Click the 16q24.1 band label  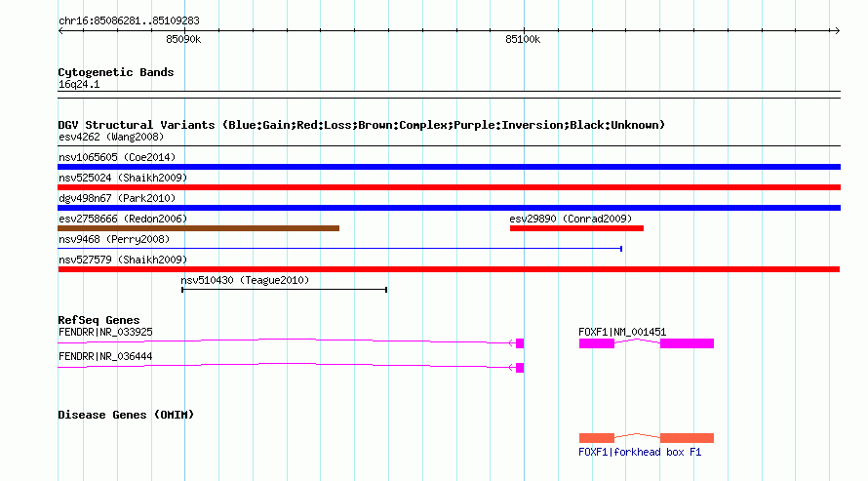[x=79, y=84]
